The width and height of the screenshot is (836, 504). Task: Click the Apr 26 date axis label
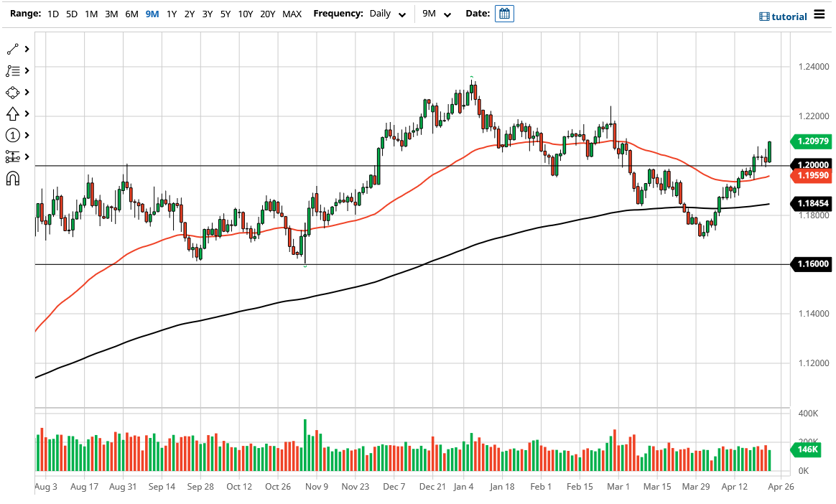click(781, 487)
